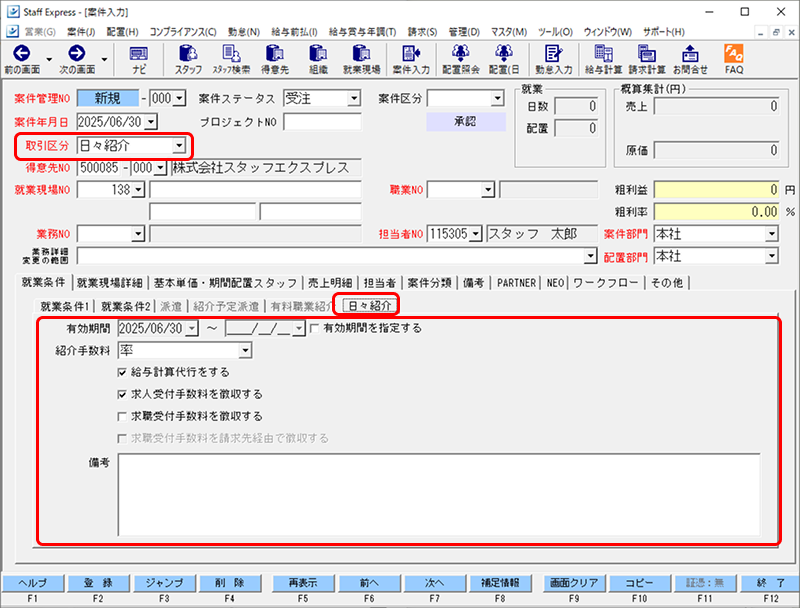
Task: Open the コンプライアンス(C) menu
Action: click(183, 32)
